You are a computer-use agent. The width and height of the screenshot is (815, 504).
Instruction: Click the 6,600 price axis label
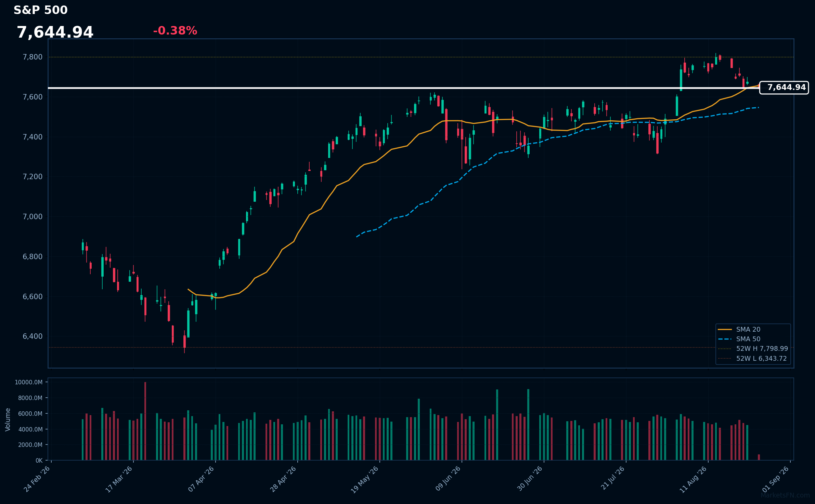click(33, 297)
